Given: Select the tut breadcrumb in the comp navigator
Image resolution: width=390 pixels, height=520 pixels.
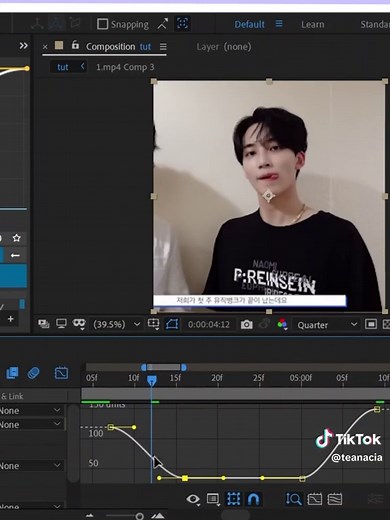Looking at the screenshot, I should click(63, 67).
